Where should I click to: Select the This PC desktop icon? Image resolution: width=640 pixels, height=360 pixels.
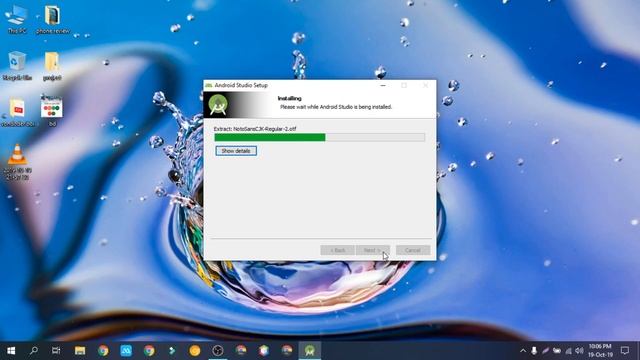tap(17, 19)
